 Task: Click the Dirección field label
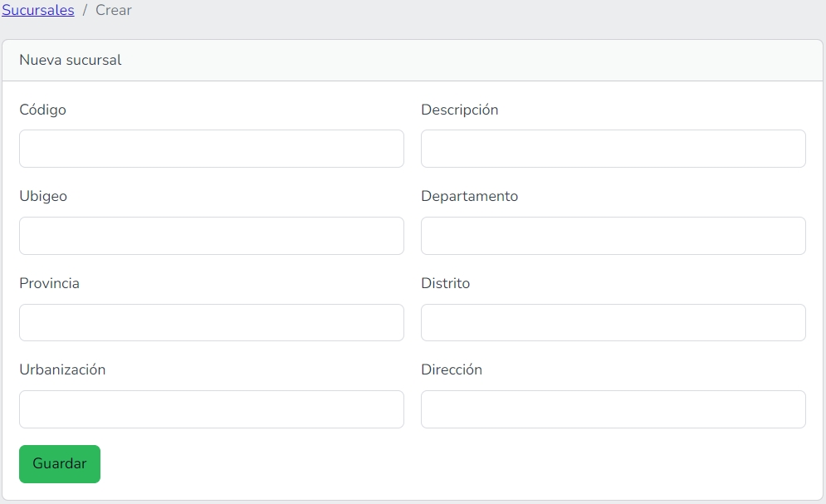pyautogui.click(x=451, y=369)
